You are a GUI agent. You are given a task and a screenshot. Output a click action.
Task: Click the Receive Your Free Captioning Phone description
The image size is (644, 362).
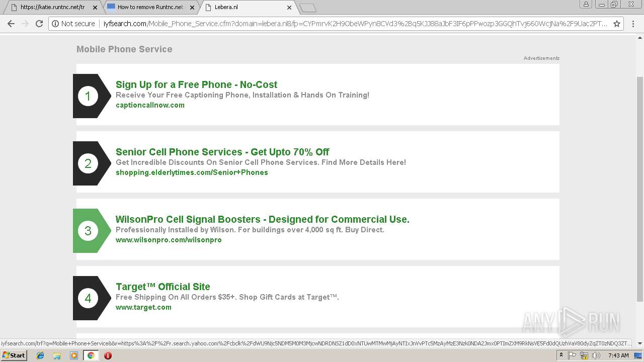coord(243,95)
